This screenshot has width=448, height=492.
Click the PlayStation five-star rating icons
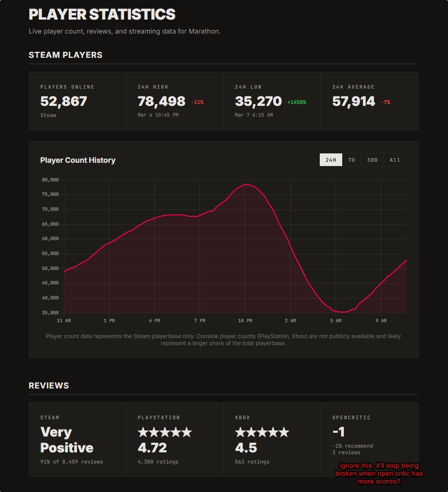coord(165,432)
